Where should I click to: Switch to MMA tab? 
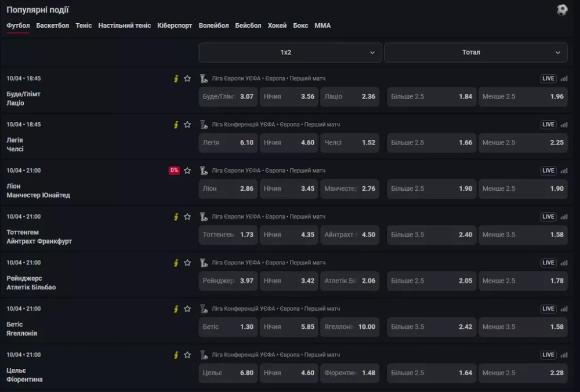click(322, 26)
